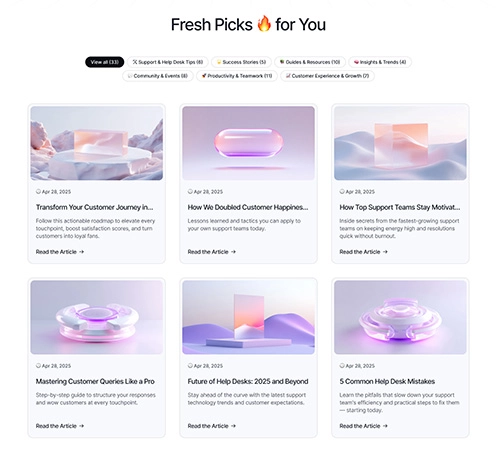
Task: Open 'Read the Article' under 5 Common Help Desk Mistakes
Action: (x=364, y=426)
